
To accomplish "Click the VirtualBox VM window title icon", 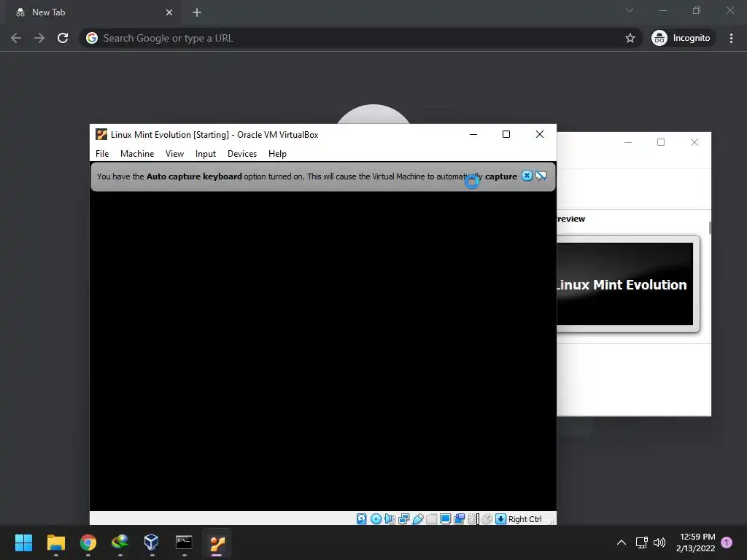I will (x=101, y=134).
